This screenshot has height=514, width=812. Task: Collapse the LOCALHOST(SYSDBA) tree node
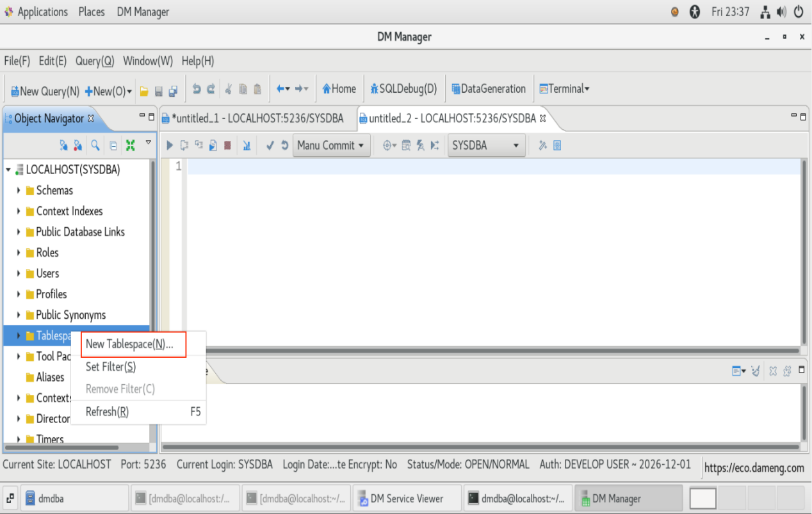coord(8,170)
